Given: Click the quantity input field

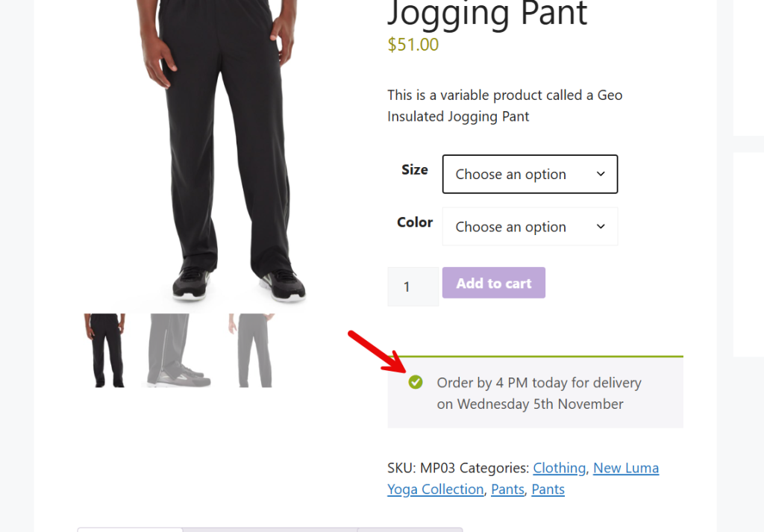Looking at the screenshot, I should click(x=413, y=287).
